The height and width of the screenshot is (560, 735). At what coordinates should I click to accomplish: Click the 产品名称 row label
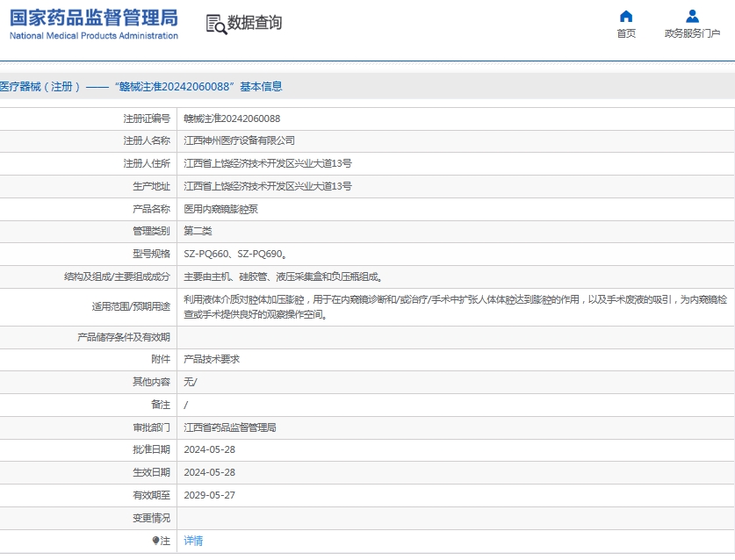click(151, 209)
